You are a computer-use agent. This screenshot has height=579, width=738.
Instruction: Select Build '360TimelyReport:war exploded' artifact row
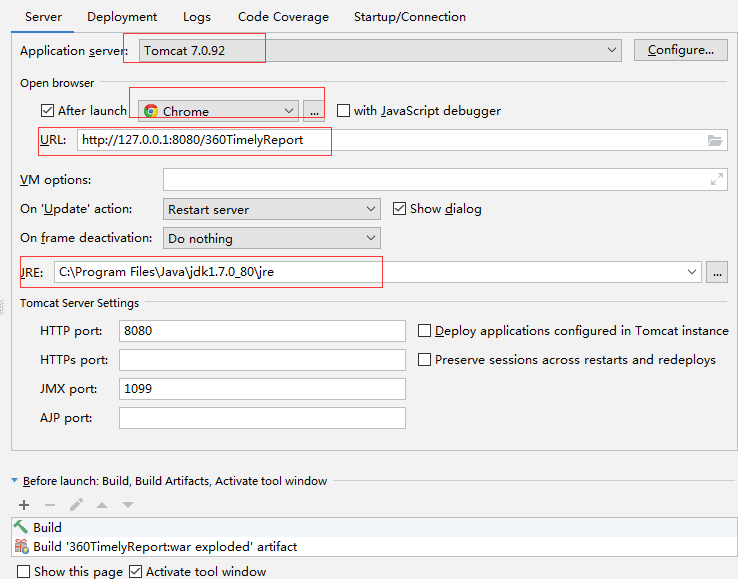pyautogui.click(x=374, y=547)
